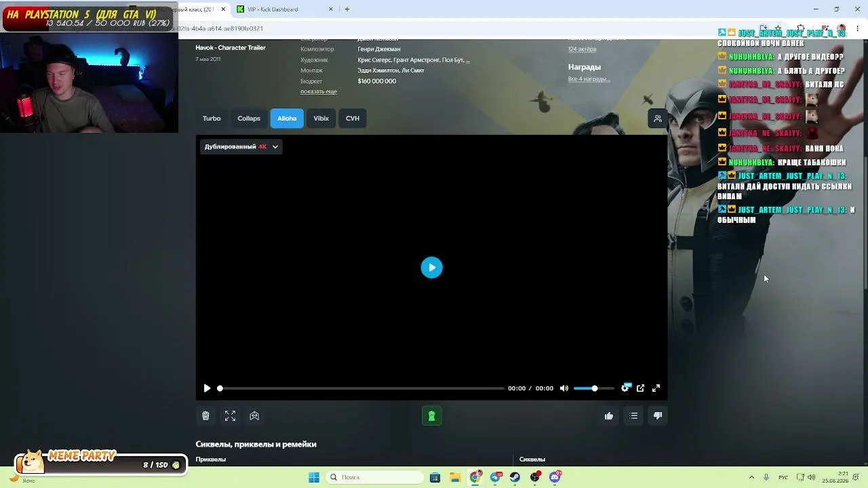
Task: Select the Alloha player tab
Action: click(x=287, y=119)
